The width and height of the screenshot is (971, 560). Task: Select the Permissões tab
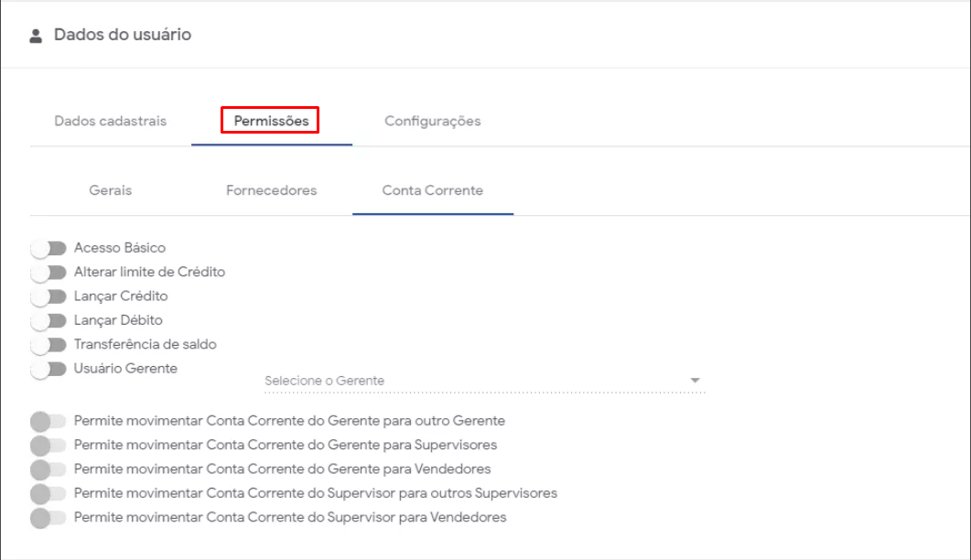click(x=271, y=121)
